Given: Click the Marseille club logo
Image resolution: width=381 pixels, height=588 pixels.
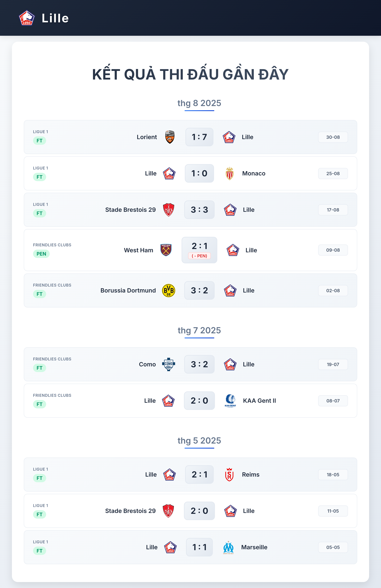Looking at the screenshot, I should (x=228, y=547).
